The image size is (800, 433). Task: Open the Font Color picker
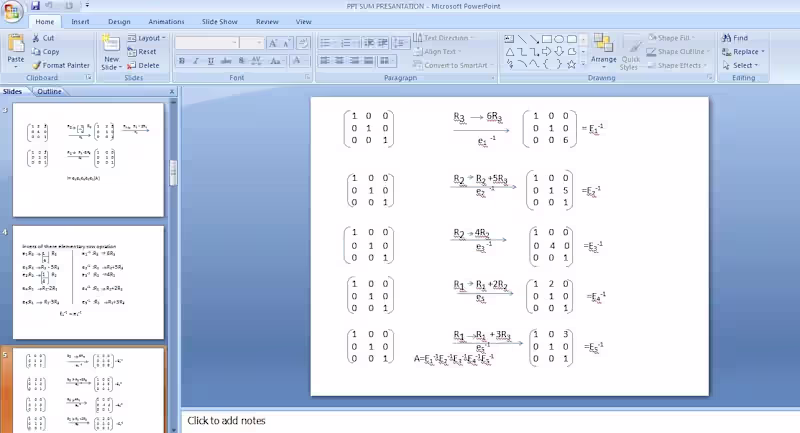click(299, 61)
